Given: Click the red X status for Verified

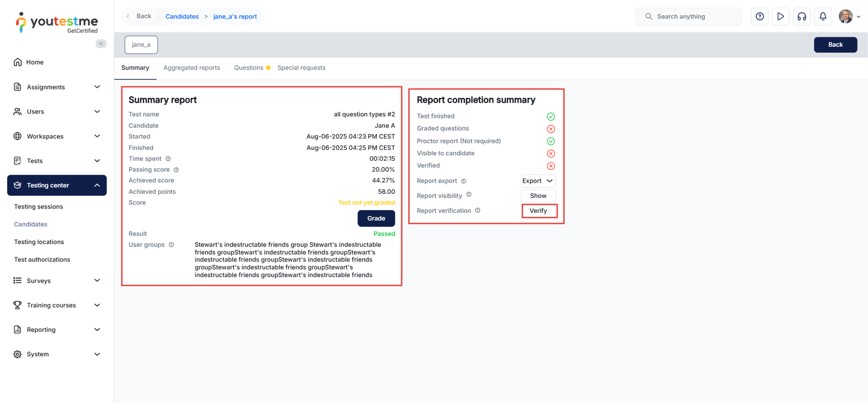Looking at the screenshot, I should coord(551,166).
